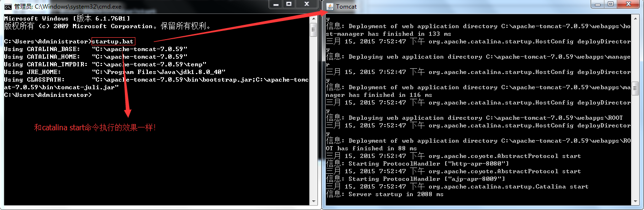Image resolution: width=644 pixels, height=210 pixels.
Task: Minimize the cmd.exe window
Action: [x=276, y=4]
